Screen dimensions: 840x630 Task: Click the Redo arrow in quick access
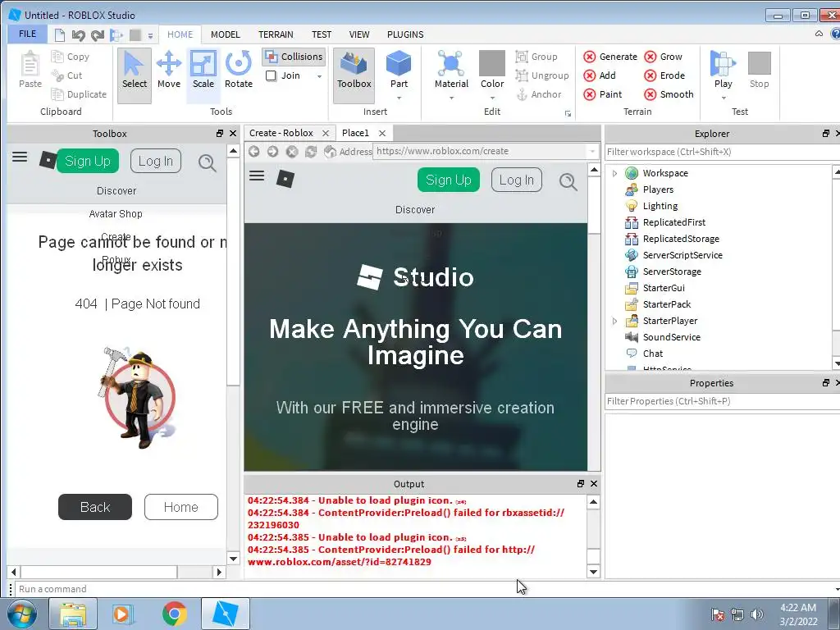(x=98, y=35)
